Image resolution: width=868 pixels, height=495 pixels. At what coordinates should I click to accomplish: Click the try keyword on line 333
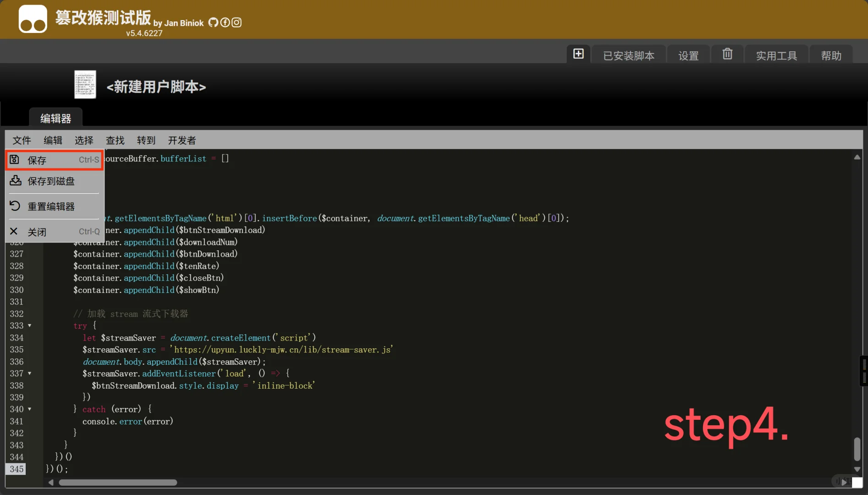(x=80, y=326)
